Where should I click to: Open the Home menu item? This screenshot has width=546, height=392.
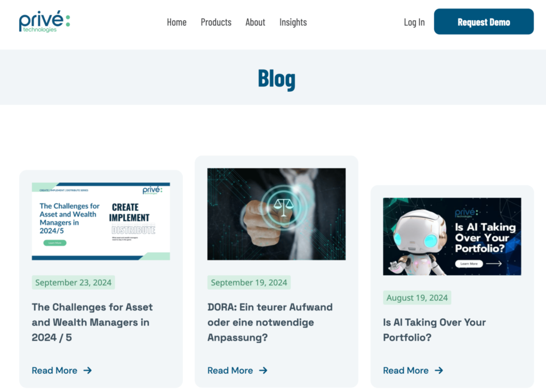(176, 22)
